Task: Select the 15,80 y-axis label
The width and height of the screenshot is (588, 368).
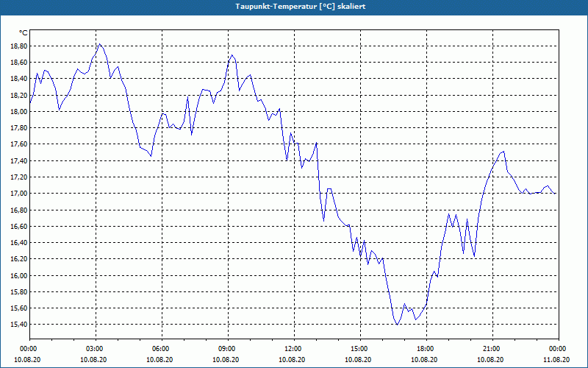Action: point(18,291)
